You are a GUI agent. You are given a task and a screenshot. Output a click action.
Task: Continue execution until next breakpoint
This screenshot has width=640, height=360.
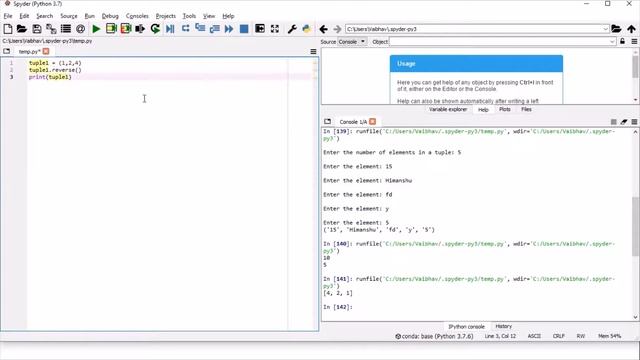click(229, 29)
